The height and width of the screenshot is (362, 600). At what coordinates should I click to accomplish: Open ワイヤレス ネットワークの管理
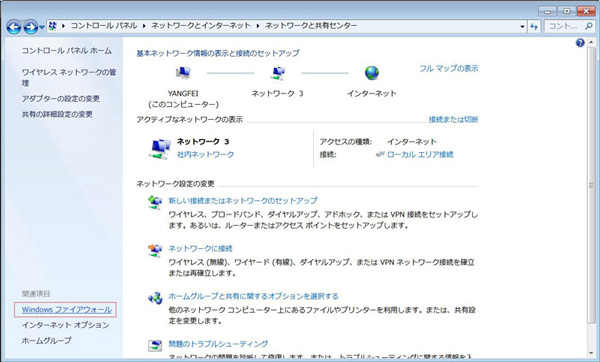[69, 77]
